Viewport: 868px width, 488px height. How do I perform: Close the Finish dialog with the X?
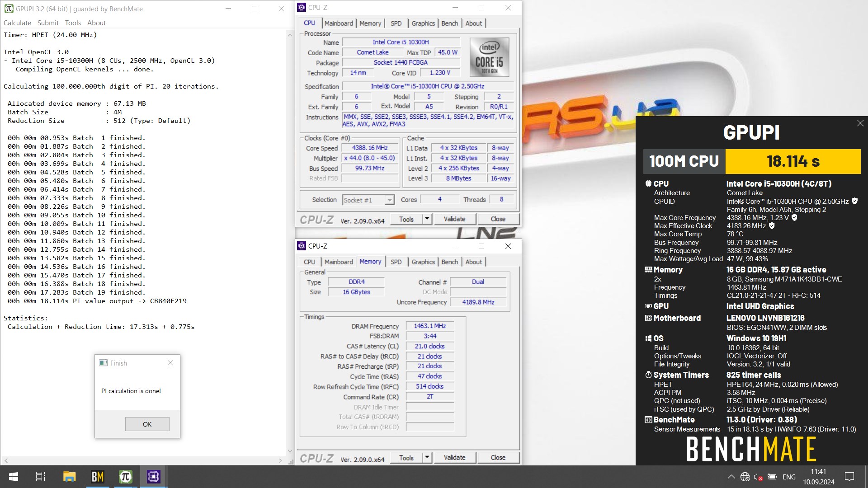tap(170, 363)
